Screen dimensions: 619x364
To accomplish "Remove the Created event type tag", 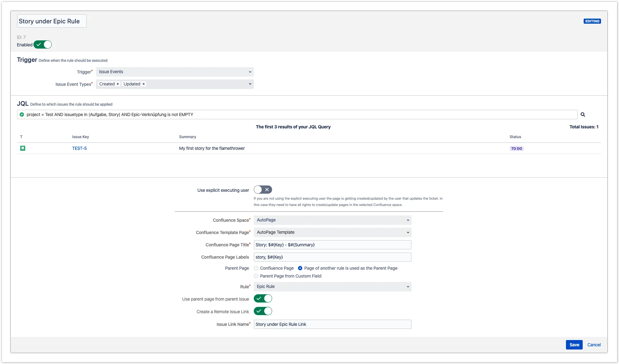I will (118, 84).
